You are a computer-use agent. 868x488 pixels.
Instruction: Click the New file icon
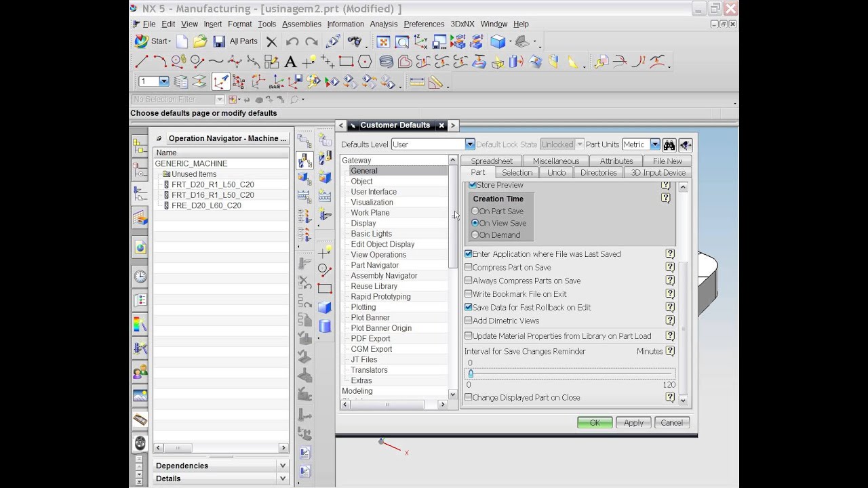tap(182, 41)
